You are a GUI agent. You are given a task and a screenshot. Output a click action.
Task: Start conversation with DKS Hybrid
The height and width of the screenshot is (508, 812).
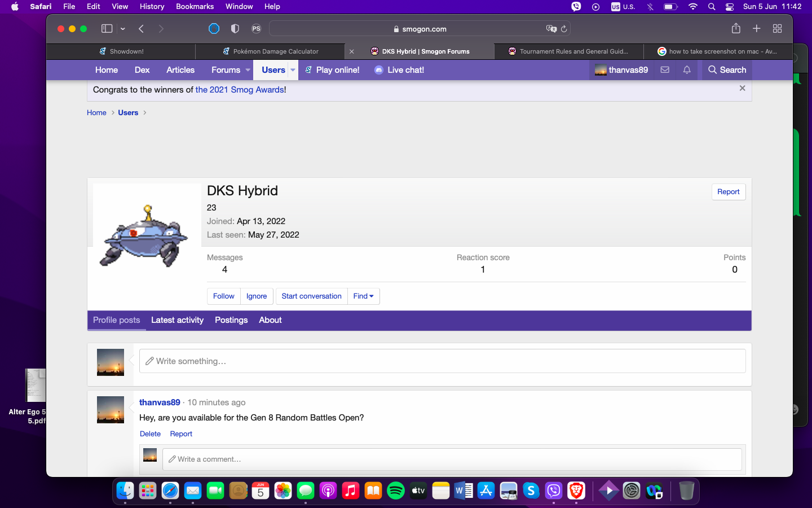(x=311, y=296)
